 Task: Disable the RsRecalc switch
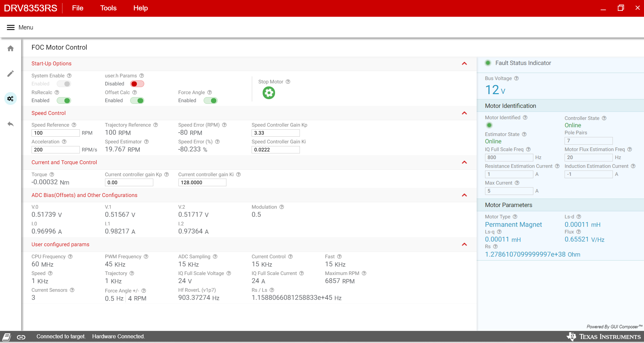point(64,100)
